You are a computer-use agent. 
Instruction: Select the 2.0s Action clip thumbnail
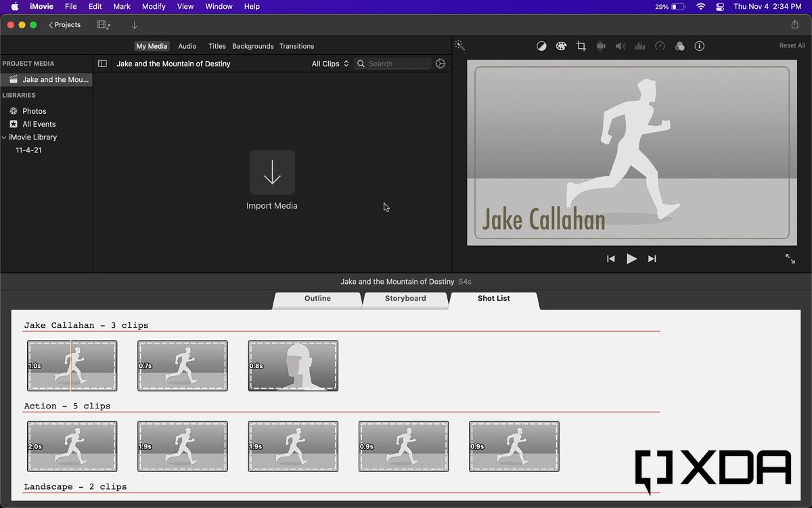[72, 446]
